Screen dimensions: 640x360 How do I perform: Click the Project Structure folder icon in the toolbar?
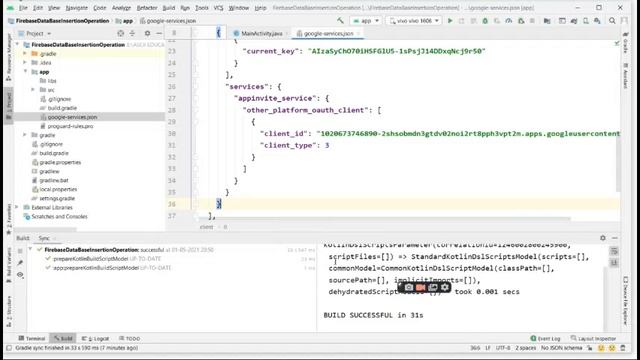click(x=547, y=20)
